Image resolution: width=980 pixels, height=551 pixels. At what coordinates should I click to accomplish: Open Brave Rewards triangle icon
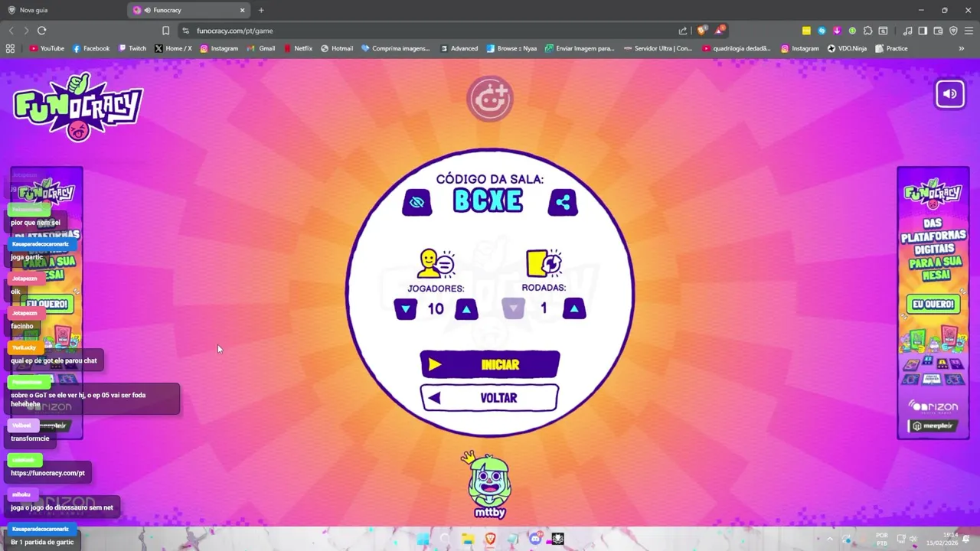(719, 31)
